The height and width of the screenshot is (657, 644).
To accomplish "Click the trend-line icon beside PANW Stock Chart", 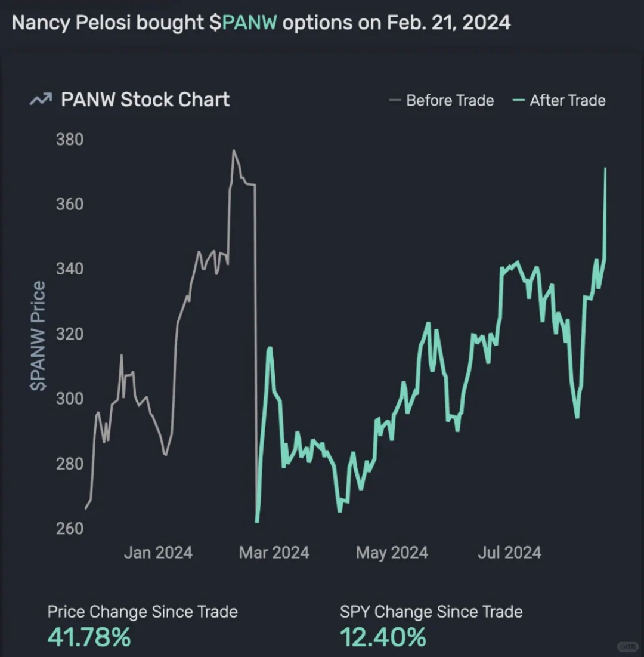I will tap(41, 100).
